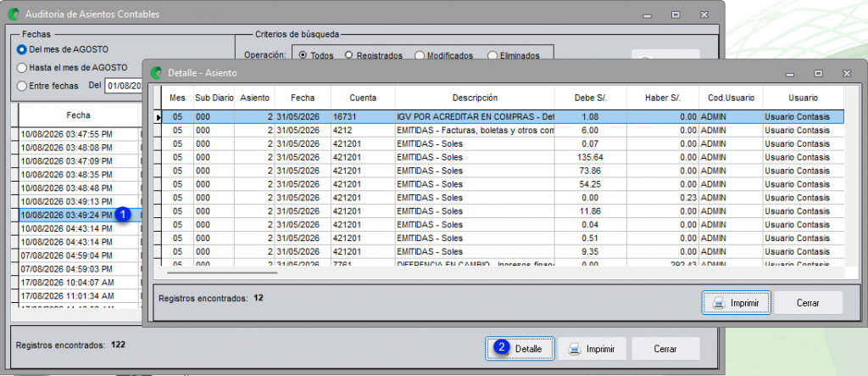The width and height of the screenshot is (868, 376).
Task: Click the Debe value '54.25'
Action: (591, 184)
